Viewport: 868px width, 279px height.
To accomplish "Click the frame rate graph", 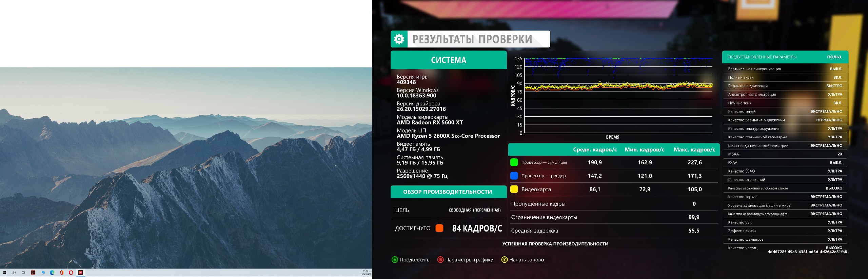I will click(618, 96).
